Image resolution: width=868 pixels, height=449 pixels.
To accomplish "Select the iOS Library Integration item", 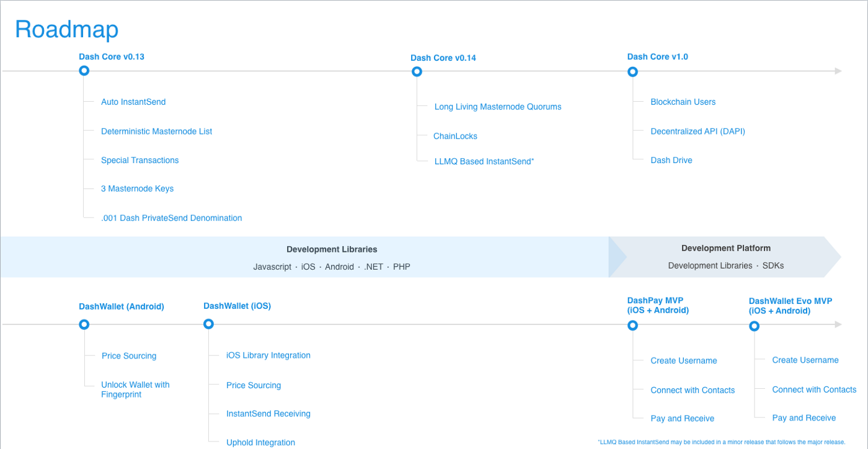I will (x=268, y=355).
